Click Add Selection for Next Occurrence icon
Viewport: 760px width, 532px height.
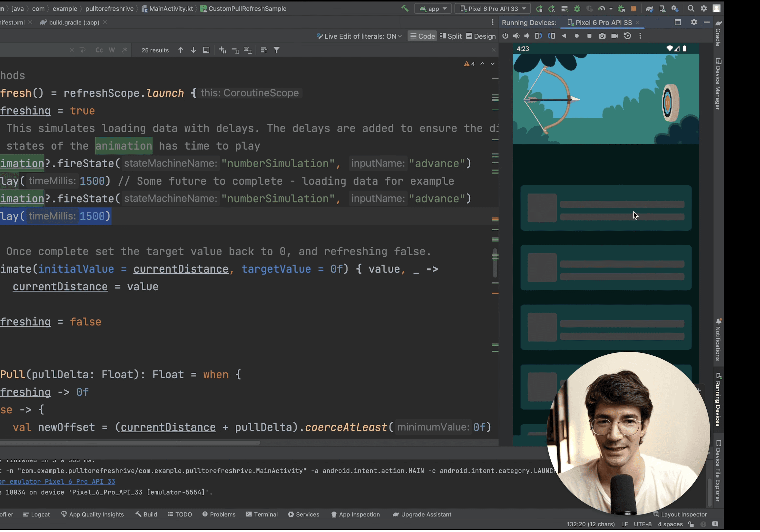223,50
